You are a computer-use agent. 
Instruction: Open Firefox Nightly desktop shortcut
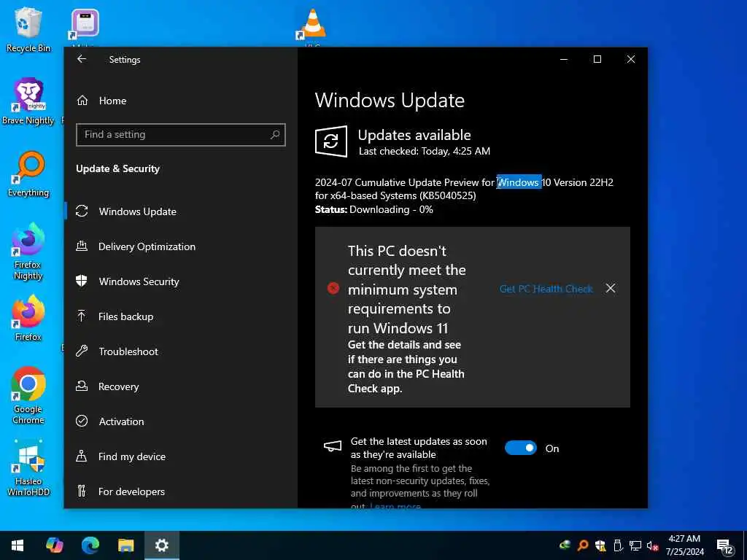click(28, 252)
